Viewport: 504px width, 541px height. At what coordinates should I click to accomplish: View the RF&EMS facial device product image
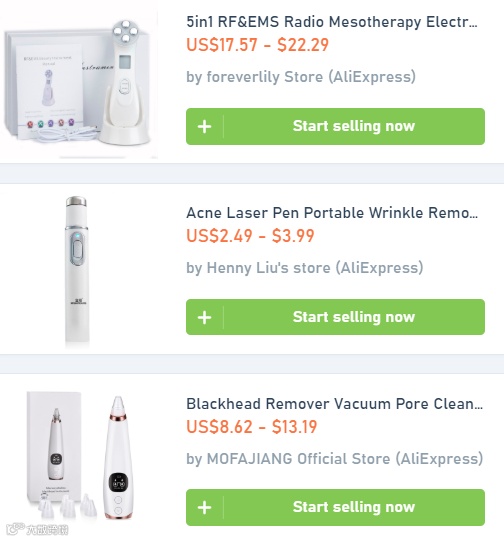click(79, 85)
